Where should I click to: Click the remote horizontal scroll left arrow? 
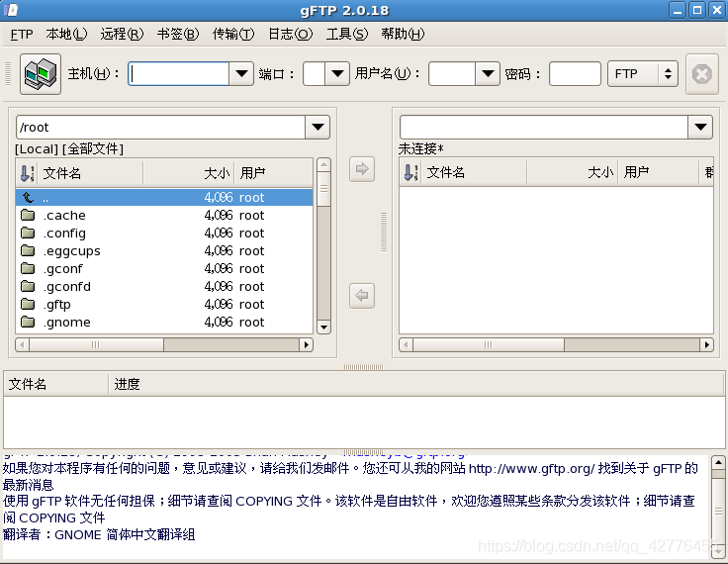pos(406,344)
